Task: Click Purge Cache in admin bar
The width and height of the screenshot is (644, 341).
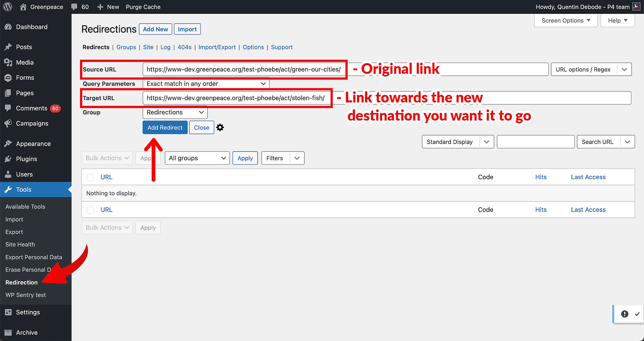Action: (x=143, y=7)
